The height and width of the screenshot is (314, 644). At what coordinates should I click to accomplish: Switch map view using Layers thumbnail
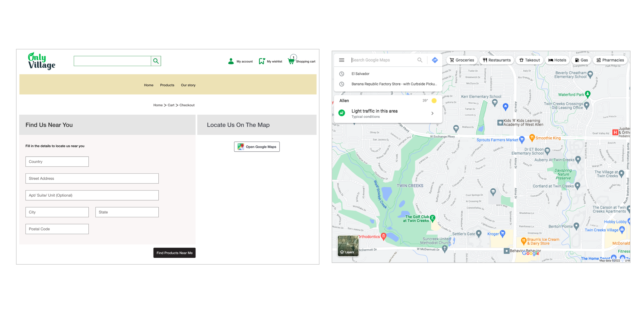point(348,246)
